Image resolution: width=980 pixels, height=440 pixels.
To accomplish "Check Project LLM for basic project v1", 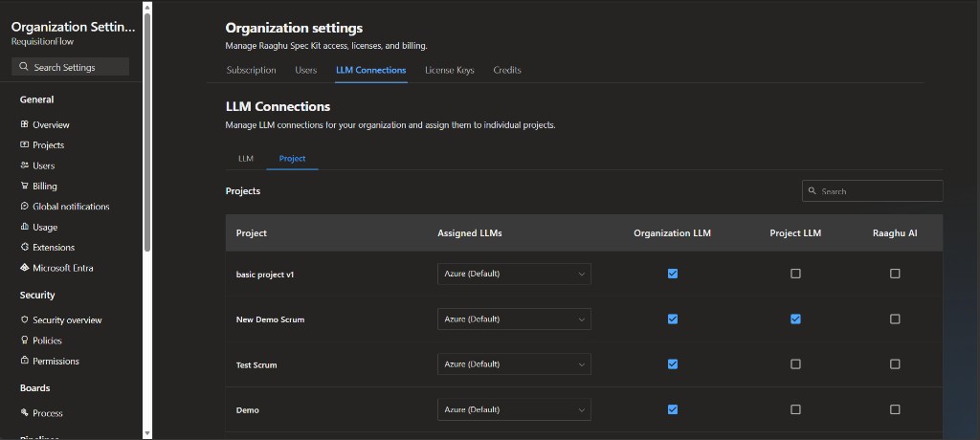I will click(x=795, y=274).
